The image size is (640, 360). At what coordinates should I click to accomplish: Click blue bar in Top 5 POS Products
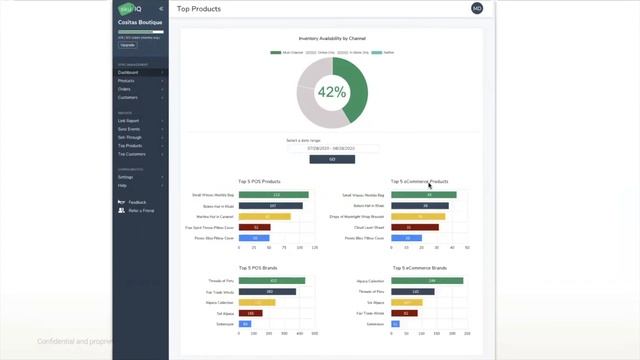[x=254, y=238]
